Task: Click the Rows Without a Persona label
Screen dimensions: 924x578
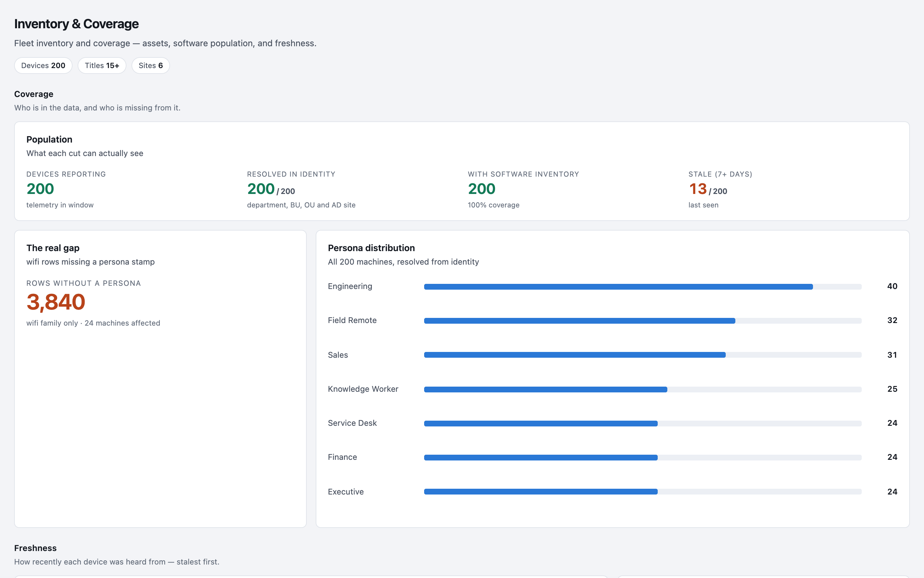Action: [x=84, y=283]
